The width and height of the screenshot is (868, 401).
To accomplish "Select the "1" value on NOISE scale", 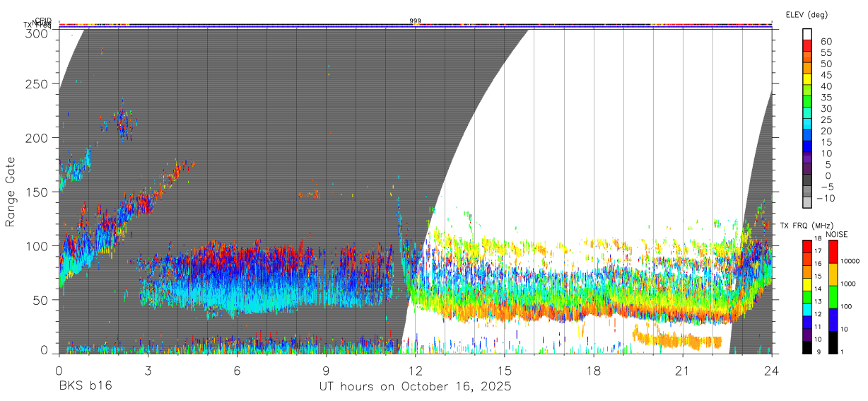I will [843, 351].
